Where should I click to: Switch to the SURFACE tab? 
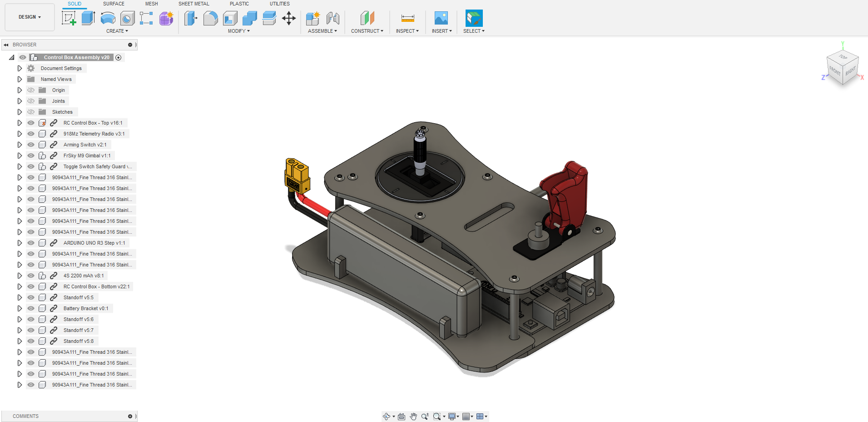tap(113, 4)
